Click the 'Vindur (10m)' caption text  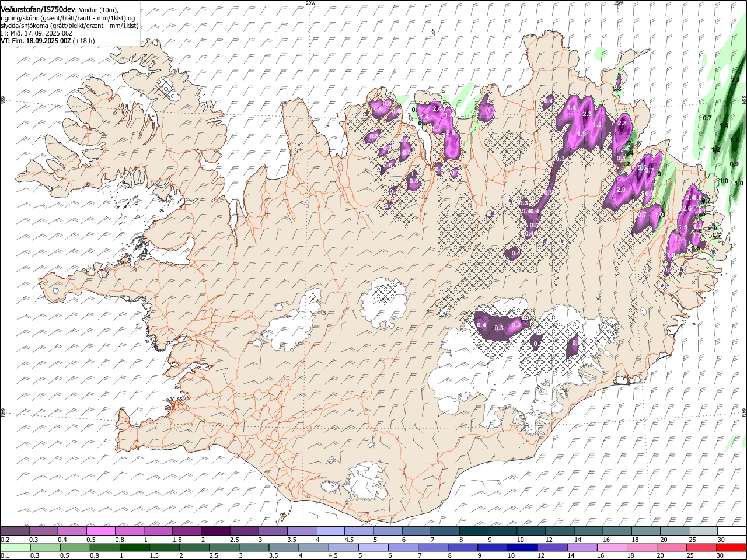click(98, 10)
